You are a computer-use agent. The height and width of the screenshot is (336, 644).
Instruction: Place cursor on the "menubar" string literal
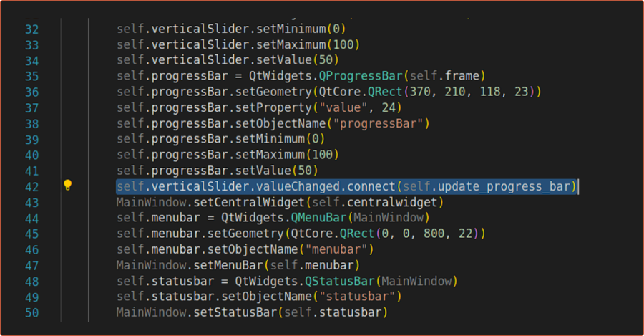(340, 249)
